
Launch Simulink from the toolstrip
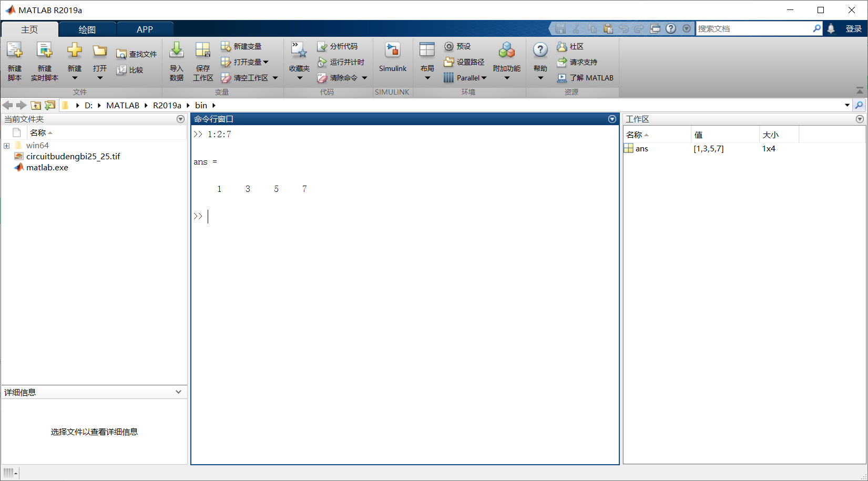(x=393, y=57)
